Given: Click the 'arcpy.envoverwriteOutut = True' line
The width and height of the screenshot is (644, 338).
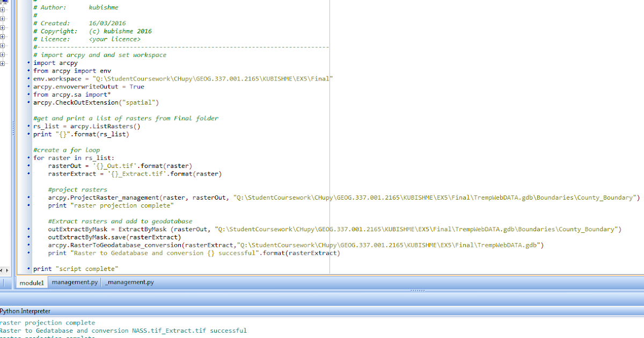Looking at the screenshot, I should [89, 87].
